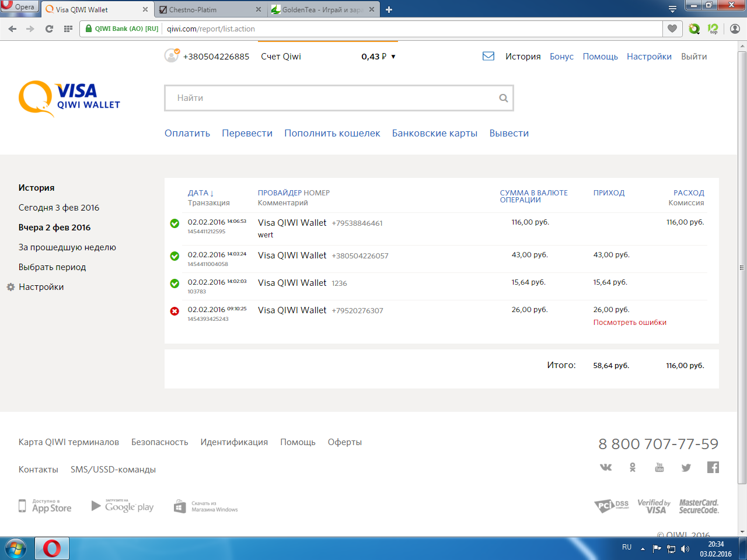Open QIWI VK social page
The width and height of the screenshot is (747, 560).
tap(606, 467)
